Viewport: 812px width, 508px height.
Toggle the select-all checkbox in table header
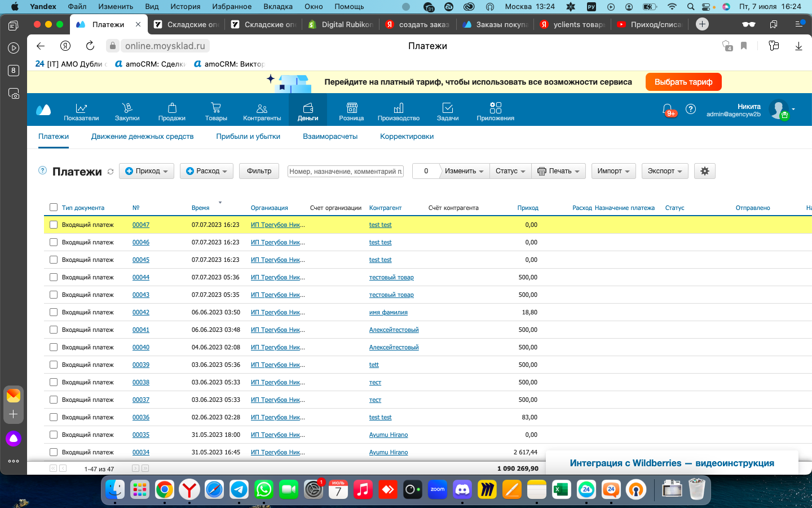pyautogui.click(x=54, y=207)
